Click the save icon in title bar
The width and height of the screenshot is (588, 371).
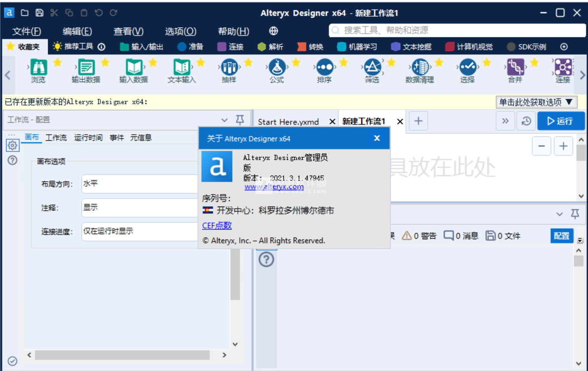[39, 13]
